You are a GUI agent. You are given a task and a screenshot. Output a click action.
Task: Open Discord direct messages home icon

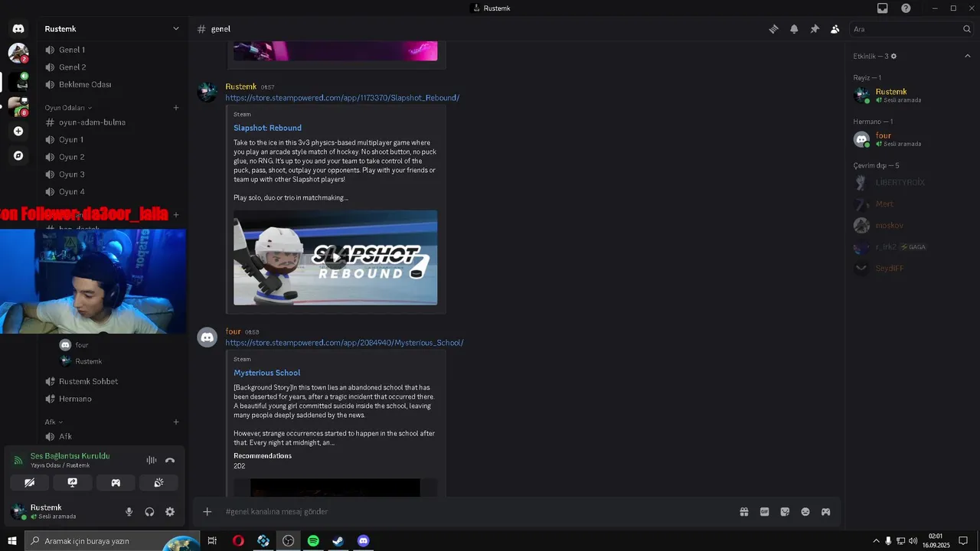18,28
